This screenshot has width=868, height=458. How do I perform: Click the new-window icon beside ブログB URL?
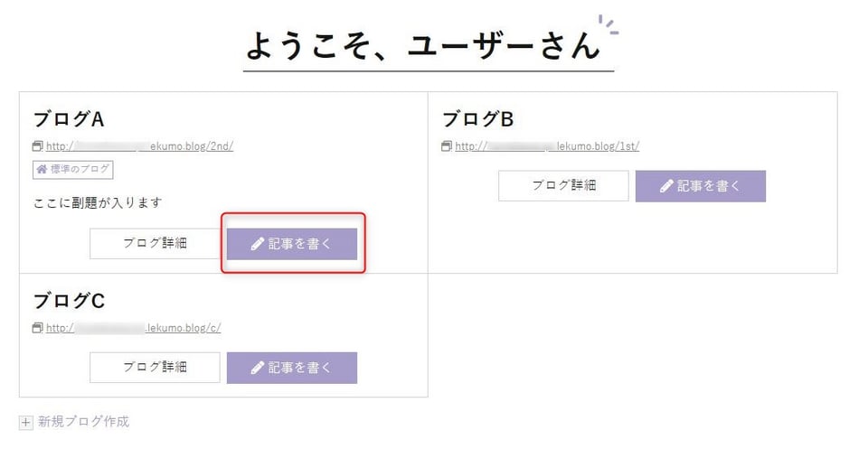point(447,146)
